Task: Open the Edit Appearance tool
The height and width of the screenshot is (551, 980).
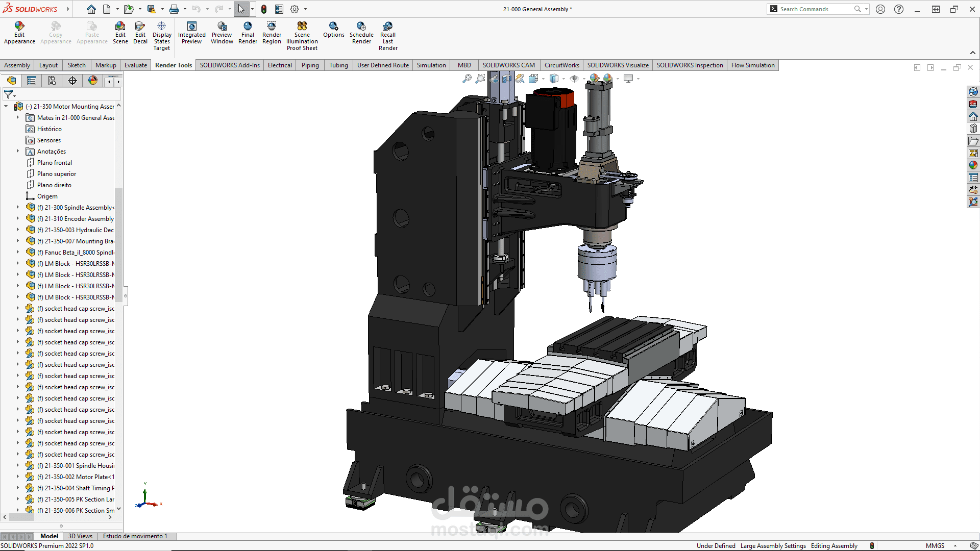Action: [x=19, y=33]
